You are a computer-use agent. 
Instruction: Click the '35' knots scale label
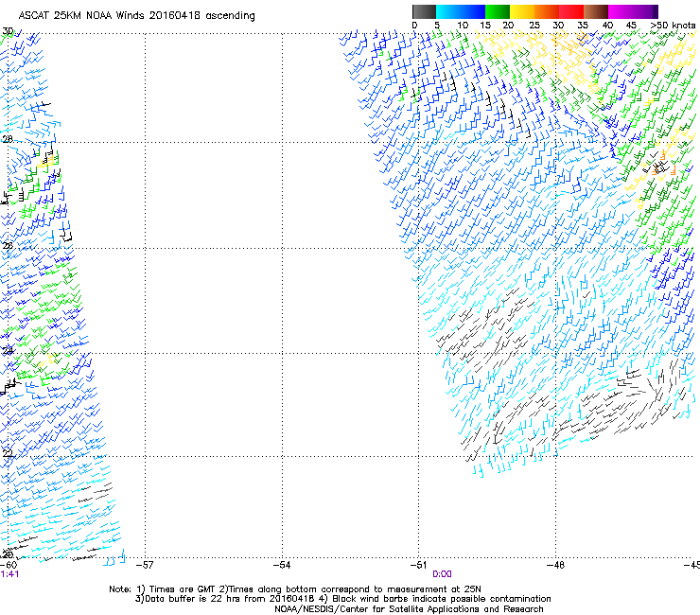[583, 26]
